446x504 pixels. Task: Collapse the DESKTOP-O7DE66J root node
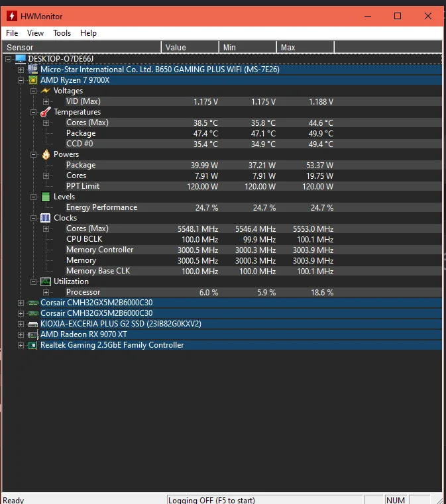click(9, 59)
